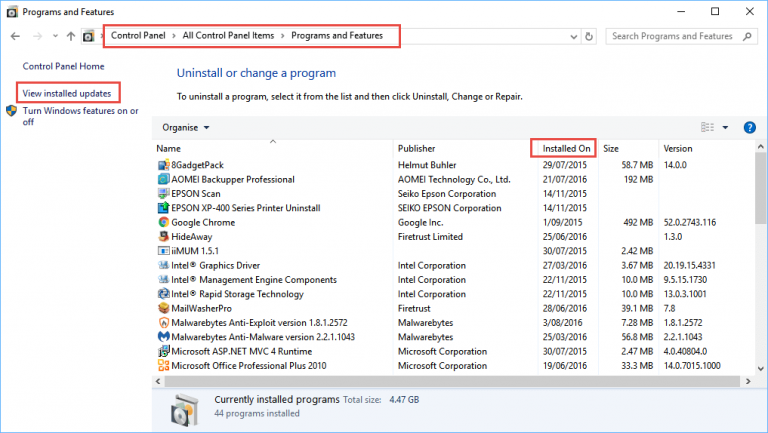Screen dimensions: 768x433
Task: Click the iiMUM 1.5.1 program icon
Action: [164, 251]
